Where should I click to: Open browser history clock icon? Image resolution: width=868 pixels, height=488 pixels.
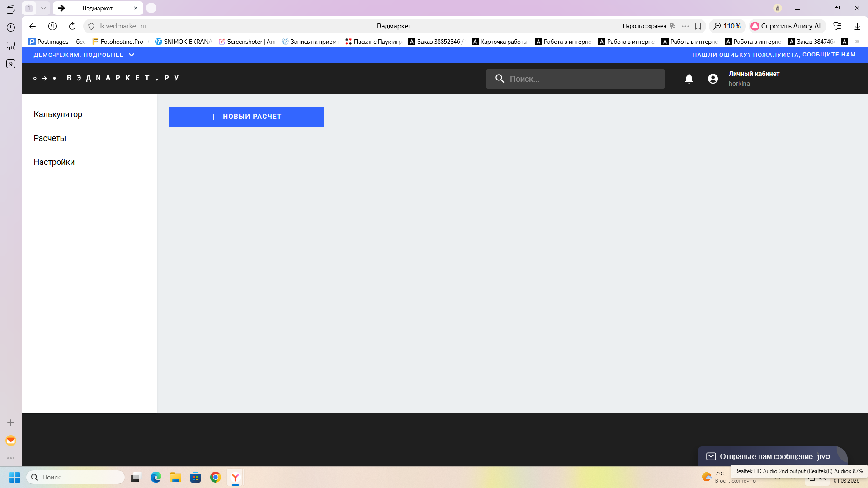(11, 28)
